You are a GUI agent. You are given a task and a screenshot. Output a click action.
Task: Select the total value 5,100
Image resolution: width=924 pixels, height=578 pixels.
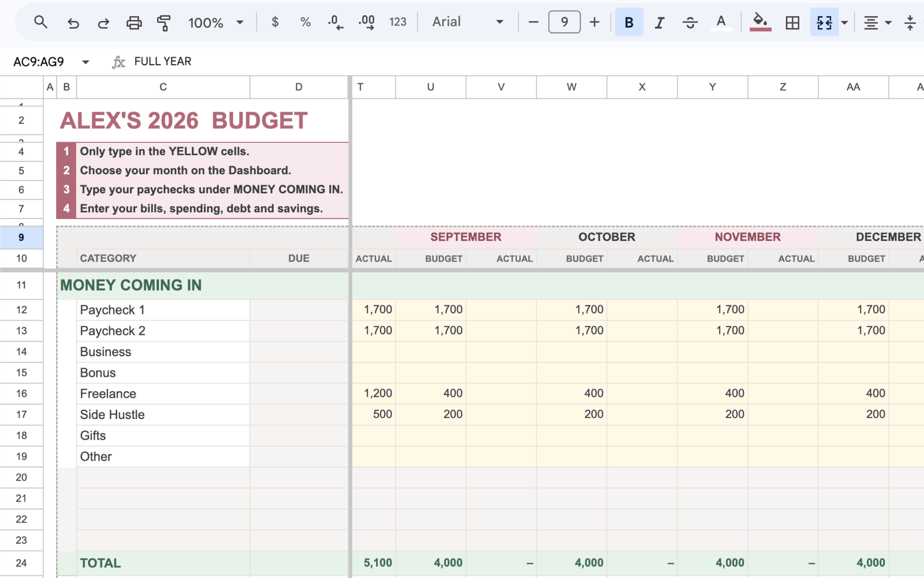click(x=374, y=563)
